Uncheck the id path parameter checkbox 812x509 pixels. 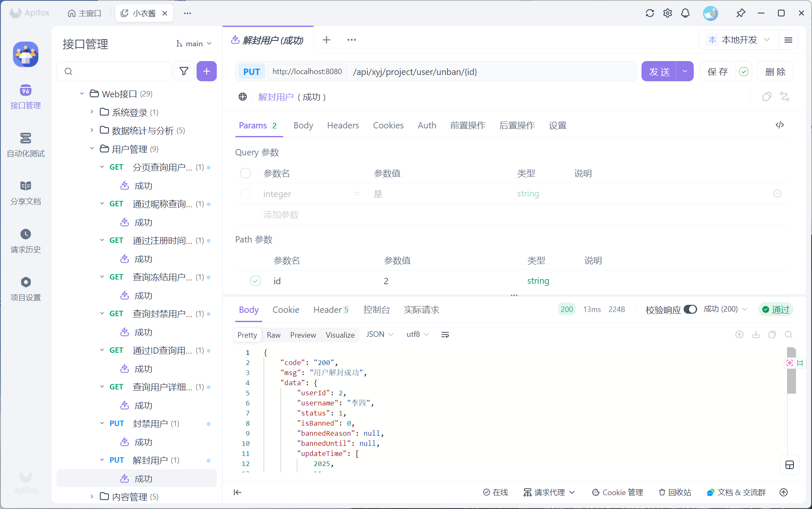(x=256, y=281)
